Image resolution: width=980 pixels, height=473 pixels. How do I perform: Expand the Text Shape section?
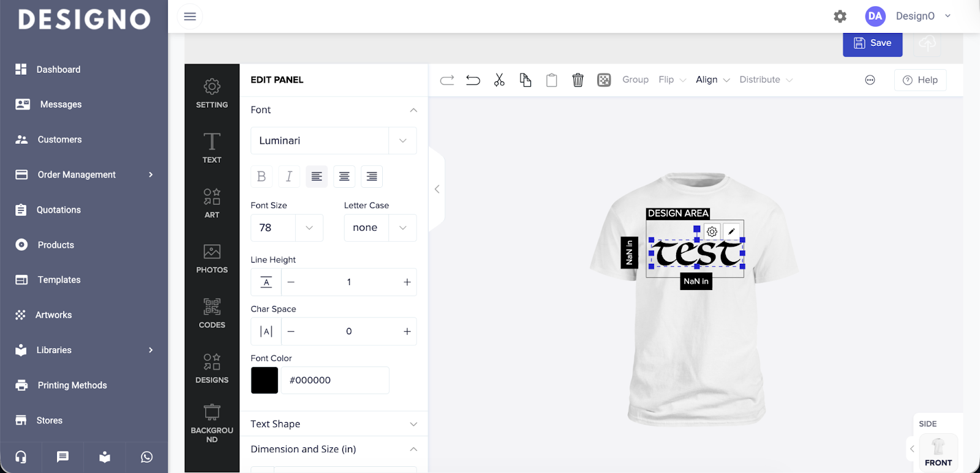pos(333,424)
